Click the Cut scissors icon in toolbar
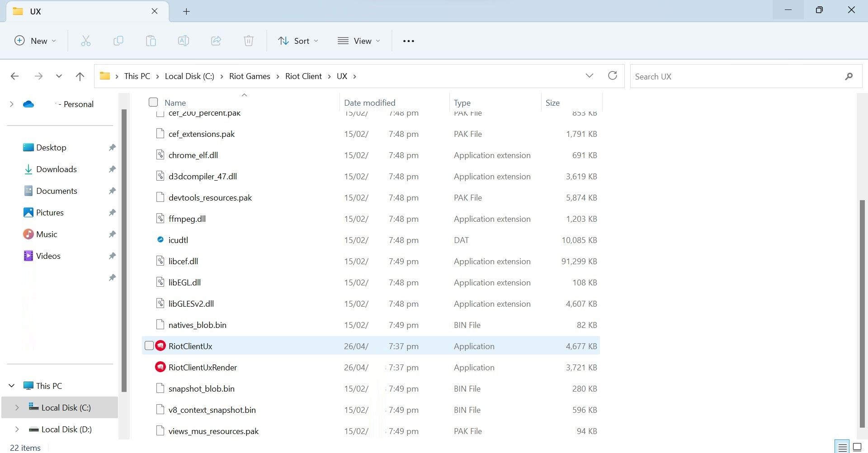 [x=86, y=41]
